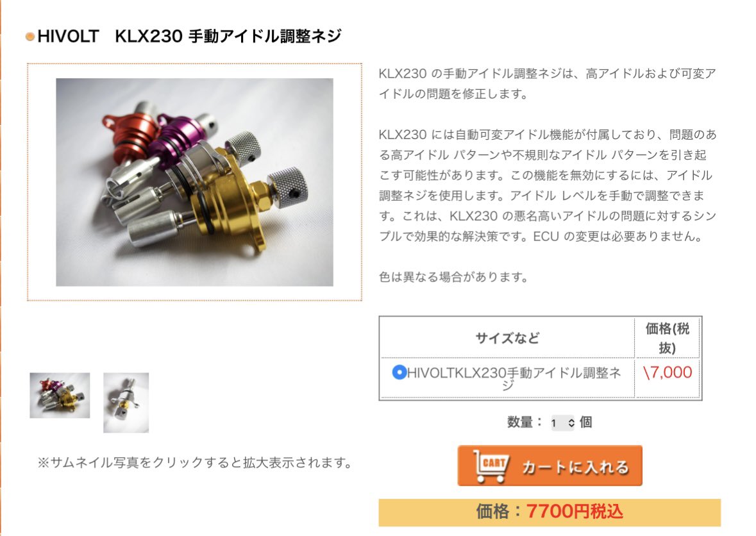Click the large main product photo

(194, 182)
